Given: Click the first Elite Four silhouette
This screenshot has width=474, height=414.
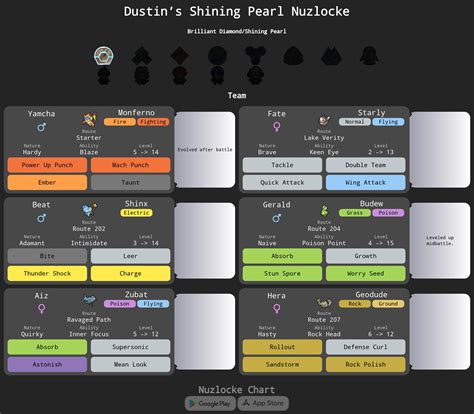Looking at the screenshot, I should coord(104,75).
